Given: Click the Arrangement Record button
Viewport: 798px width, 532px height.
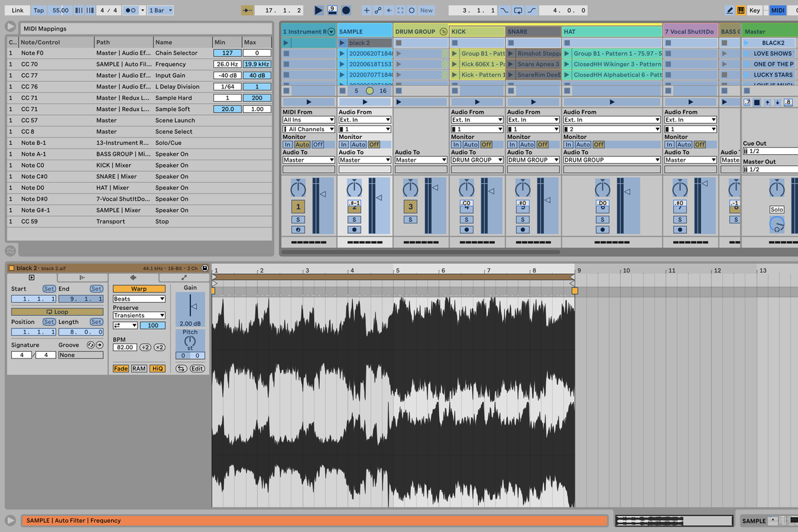Looking at the screenshot, I should click(346, 11).
